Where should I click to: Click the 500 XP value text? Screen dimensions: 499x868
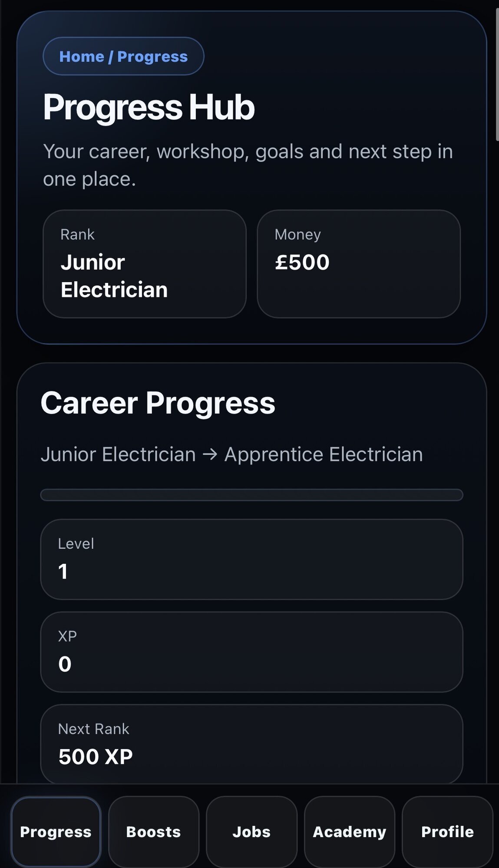[x=96, y=757]
